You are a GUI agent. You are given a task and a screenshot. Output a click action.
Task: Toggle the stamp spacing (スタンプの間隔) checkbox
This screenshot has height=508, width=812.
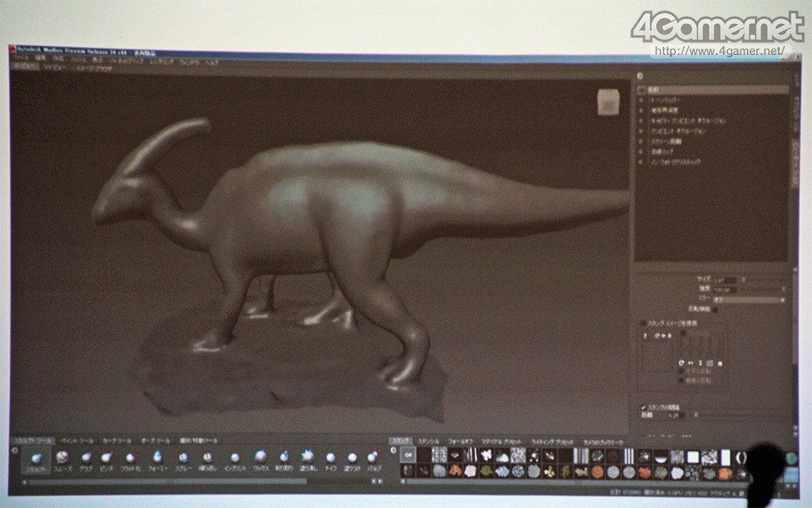[x=643, y=407]
